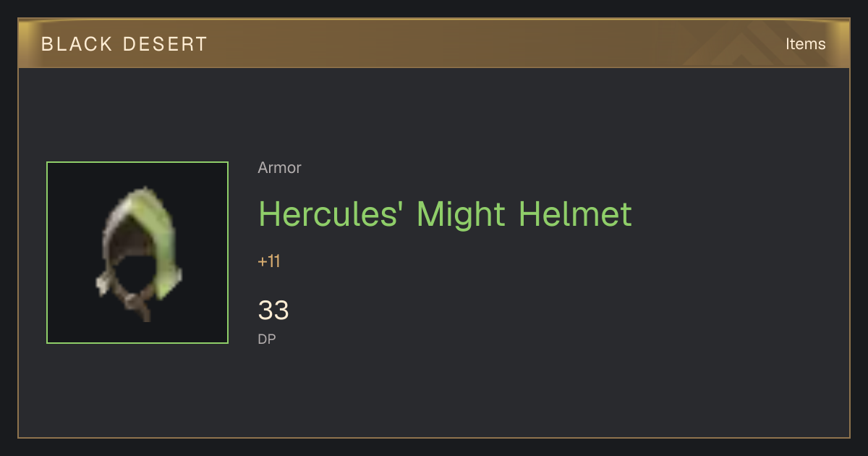Image resolution: width=868 pixels, height=456 pixels.
Task: Click the brown chin strap on helmet icon
Action: 139,304
